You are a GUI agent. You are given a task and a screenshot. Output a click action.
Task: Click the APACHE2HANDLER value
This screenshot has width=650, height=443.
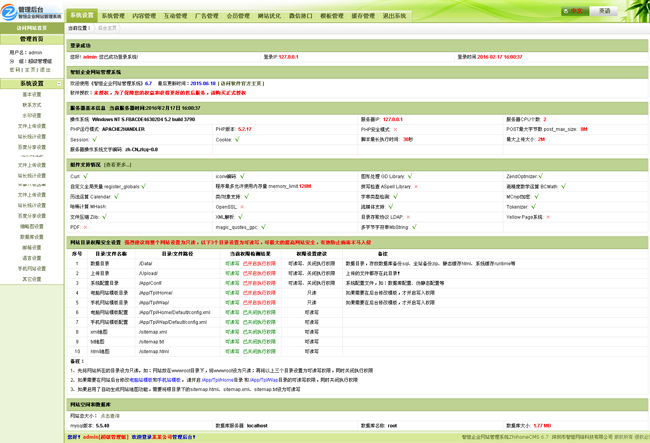(x=124, y=129)
